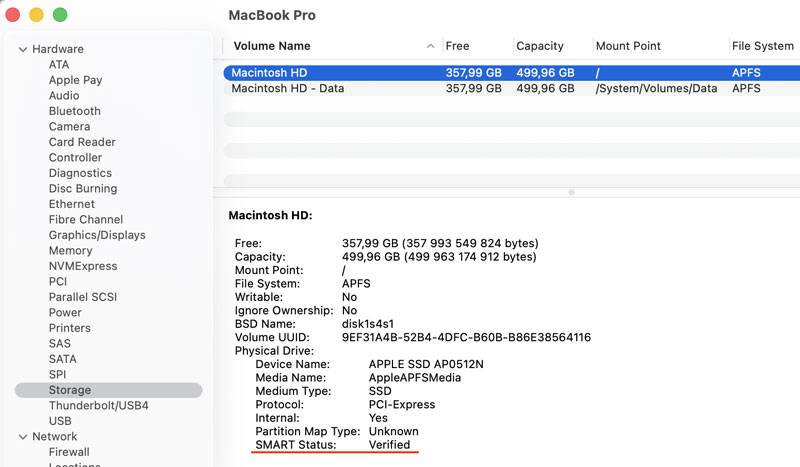
Task: Select Fibre Channel in the sidebar
Action: click(86, 219)
